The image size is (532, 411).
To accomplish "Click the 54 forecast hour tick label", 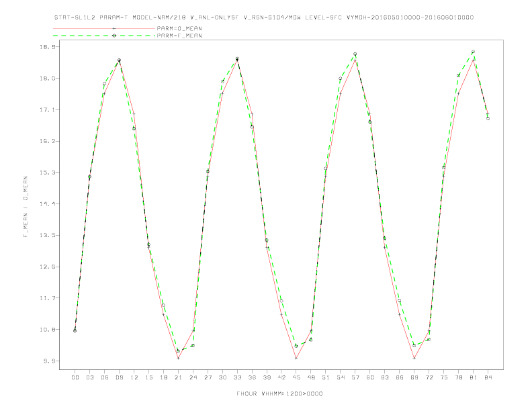I will tap(341, 377).
